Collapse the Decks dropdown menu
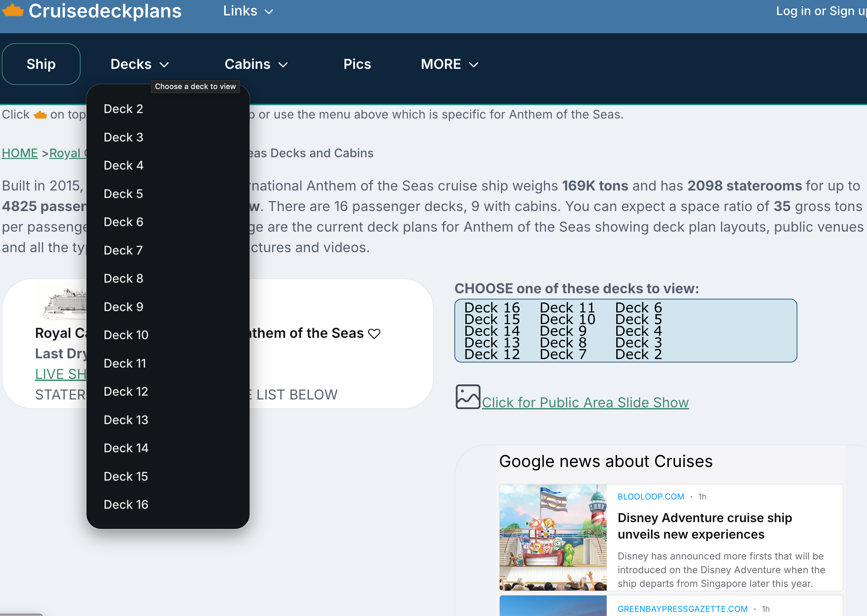 (139, 64)
